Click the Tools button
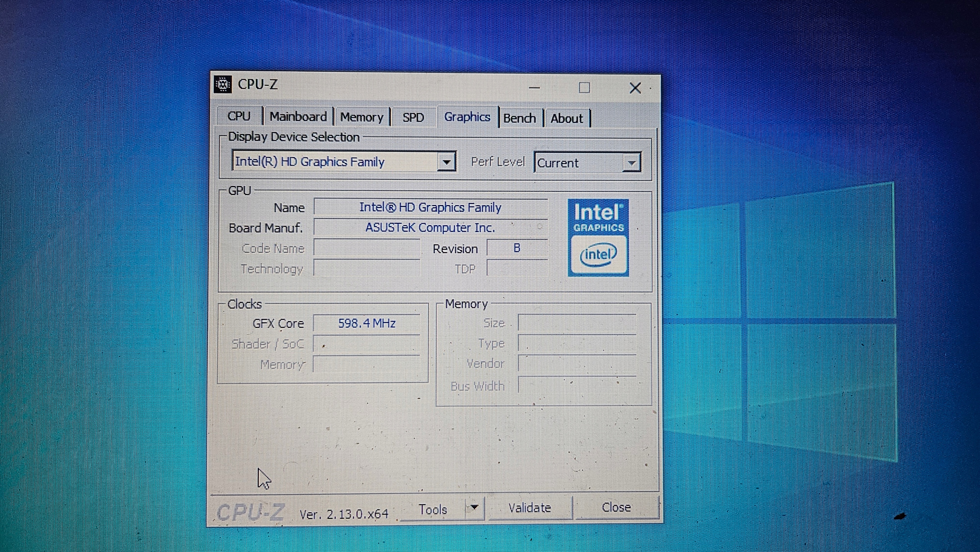 [x=433, y=509]
